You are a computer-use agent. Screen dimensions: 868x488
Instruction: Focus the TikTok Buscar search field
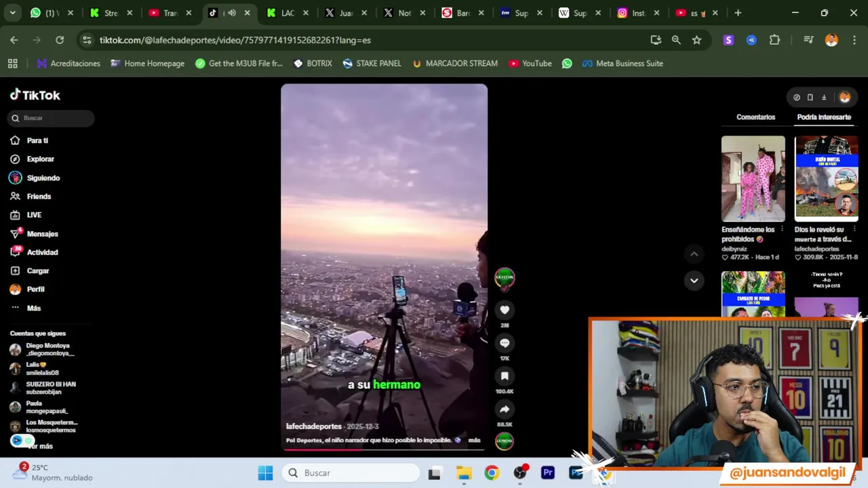(x=51, y=118)
